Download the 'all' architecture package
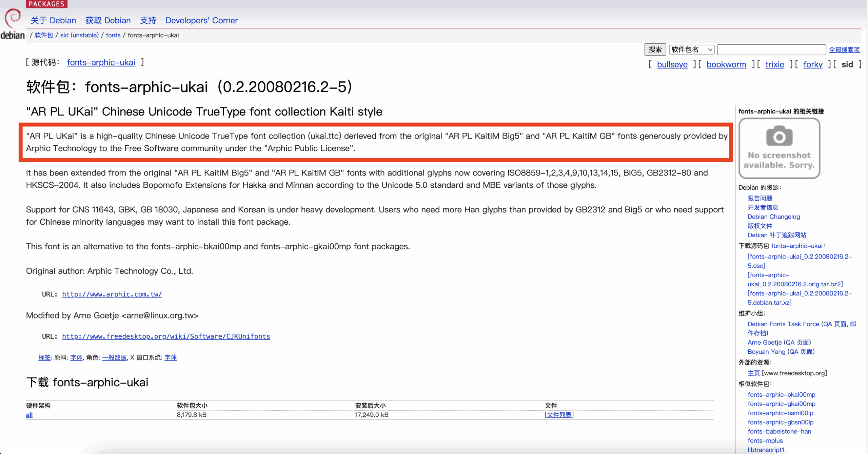The height and width of the screenshot is (454, 868). [x=29, y=415]
